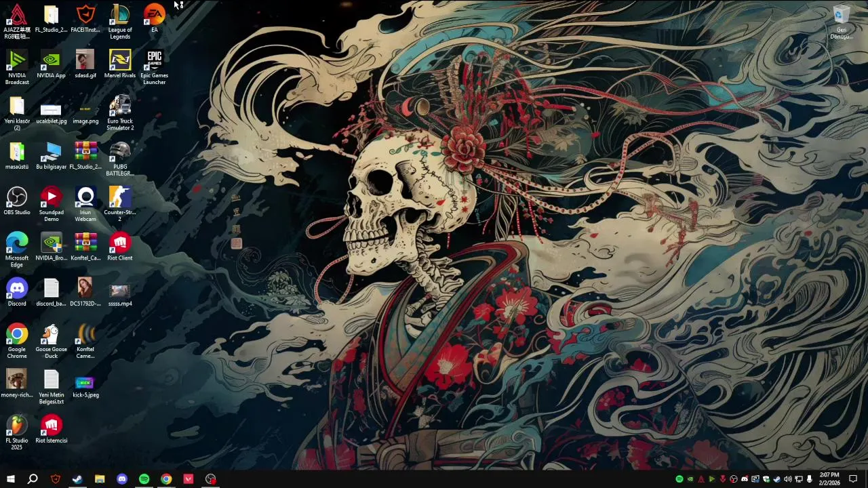This screenshot has width=868, height=488.
Task: Select the Riot İstemcisi desktop shortcut
Action: [x=51, y=430]
